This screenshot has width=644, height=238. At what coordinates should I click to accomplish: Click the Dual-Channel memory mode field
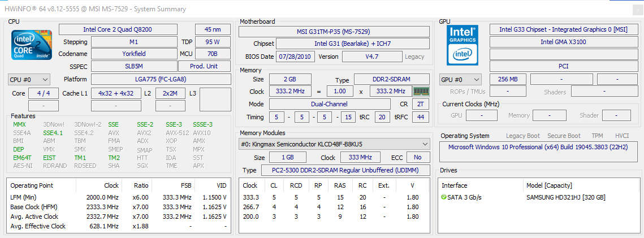[329, 104]
